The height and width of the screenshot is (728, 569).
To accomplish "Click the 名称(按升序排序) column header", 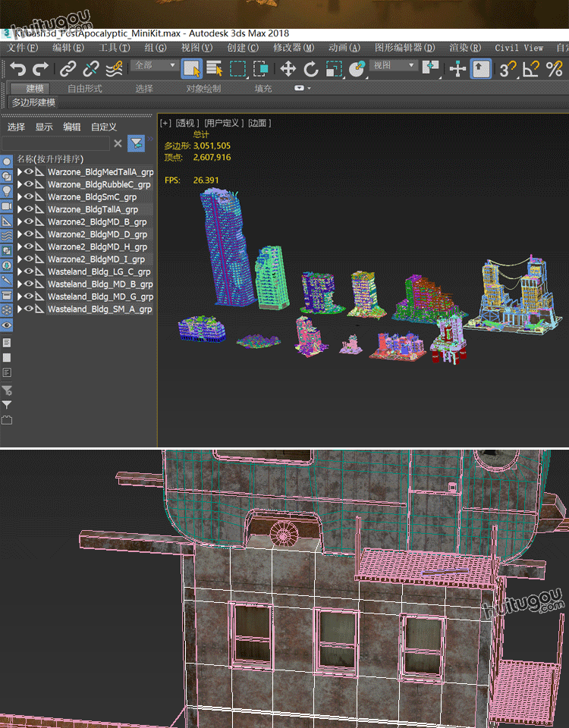I will click(50, 159).
